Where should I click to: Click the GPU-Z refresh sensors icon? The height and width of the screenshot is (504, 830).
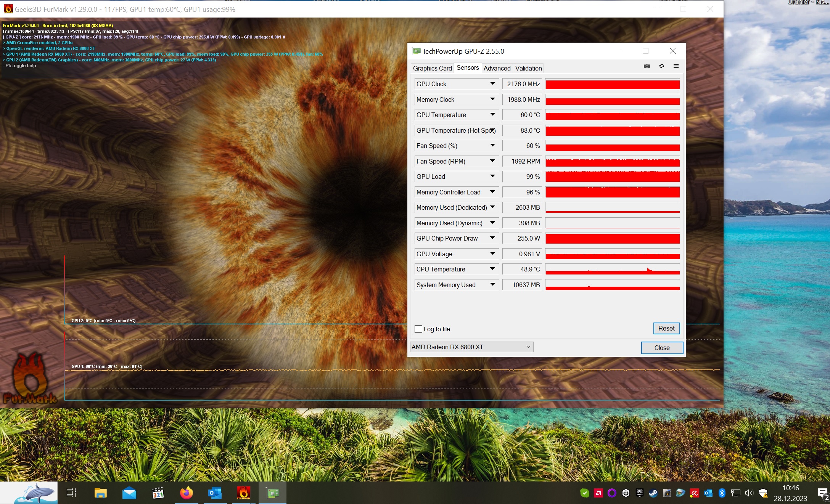(x=661, y=66)
